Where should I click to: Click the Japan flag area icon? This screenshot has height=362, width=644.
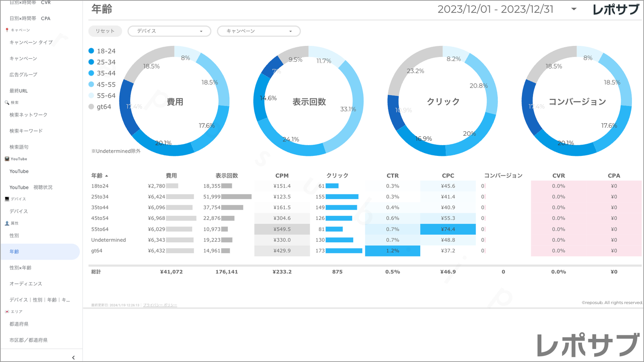pos(7,312)
